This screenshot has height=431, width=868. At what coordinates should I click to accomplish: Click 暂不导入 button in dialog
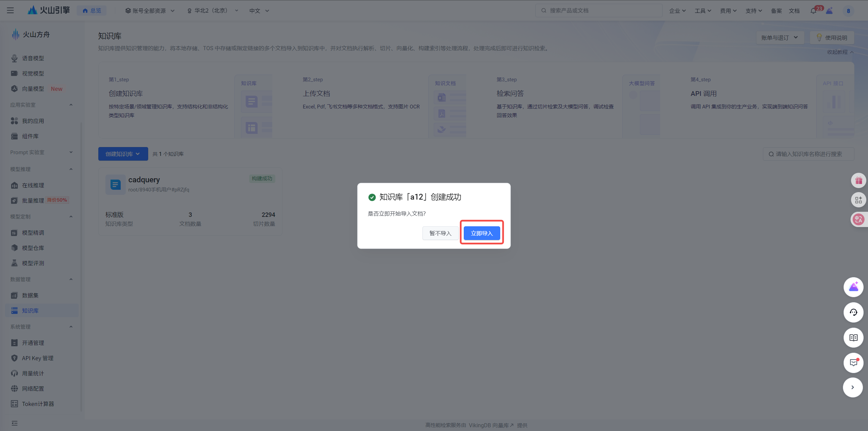(x=440, y=233)
